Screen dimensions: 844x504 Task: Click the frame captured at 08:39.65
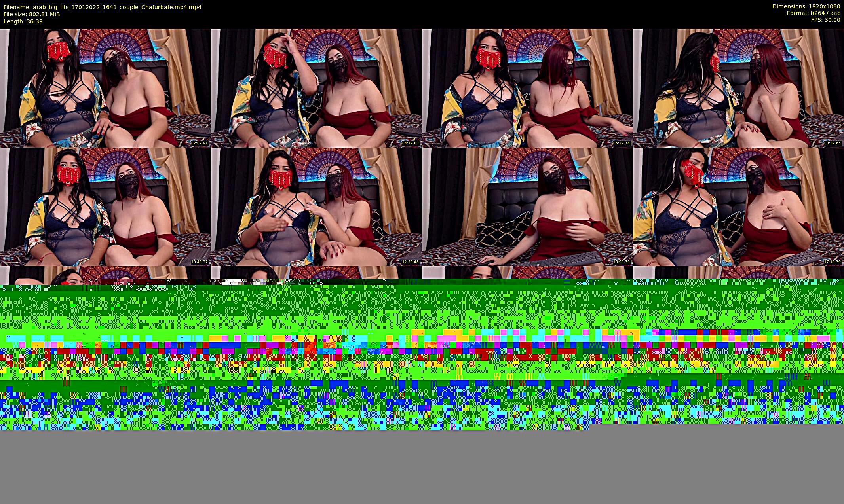[738, 88]
